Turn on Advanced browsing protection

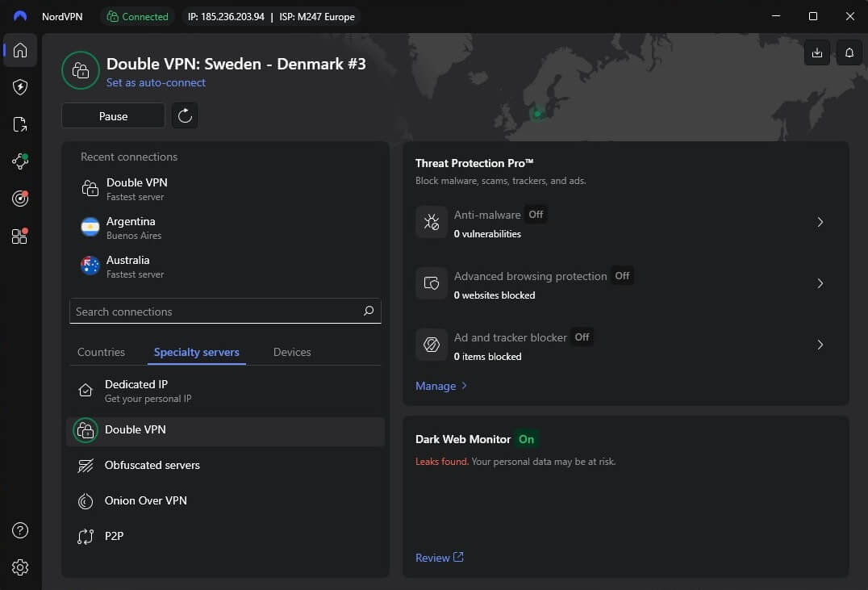point(621,276)
